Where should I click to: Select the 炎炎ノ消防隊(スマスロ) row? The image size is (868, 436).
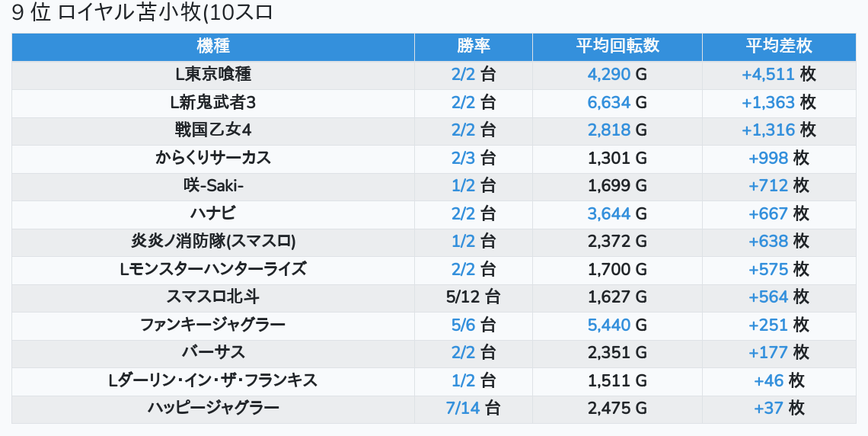tap(213, 242)
